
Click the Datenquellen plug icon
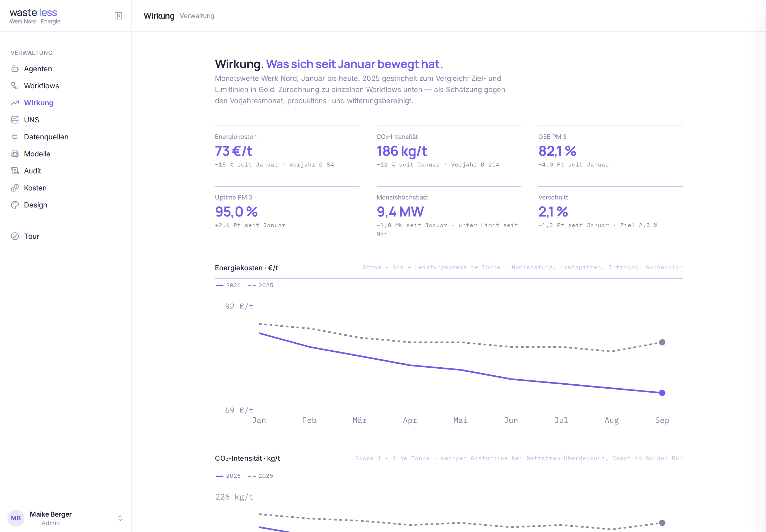(15, 137)
